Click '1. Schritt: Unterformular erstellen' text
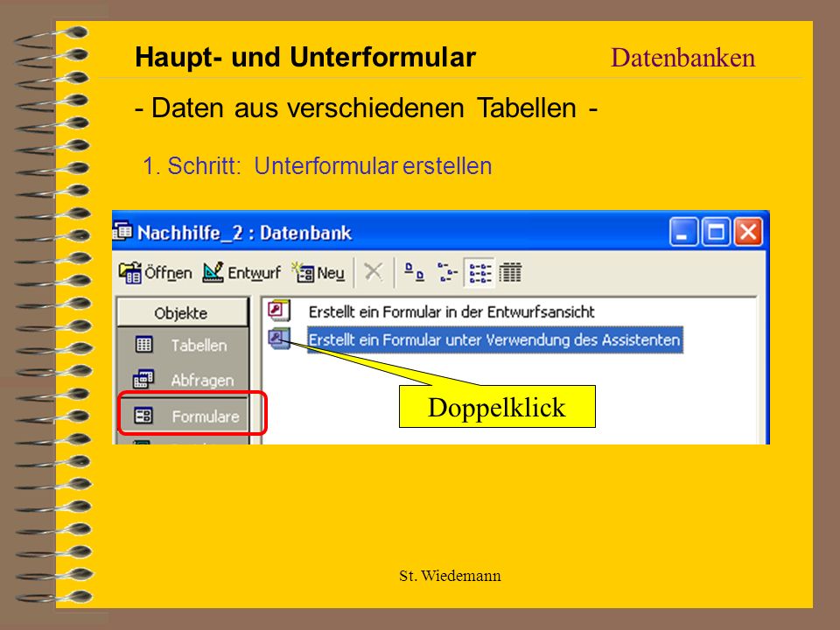Screen dimensions: 840x630 tap(317, 165)
